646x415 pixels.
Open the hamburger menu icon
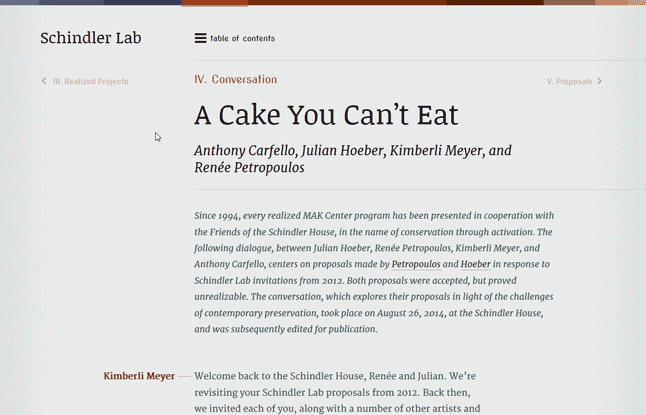(200, 38)
